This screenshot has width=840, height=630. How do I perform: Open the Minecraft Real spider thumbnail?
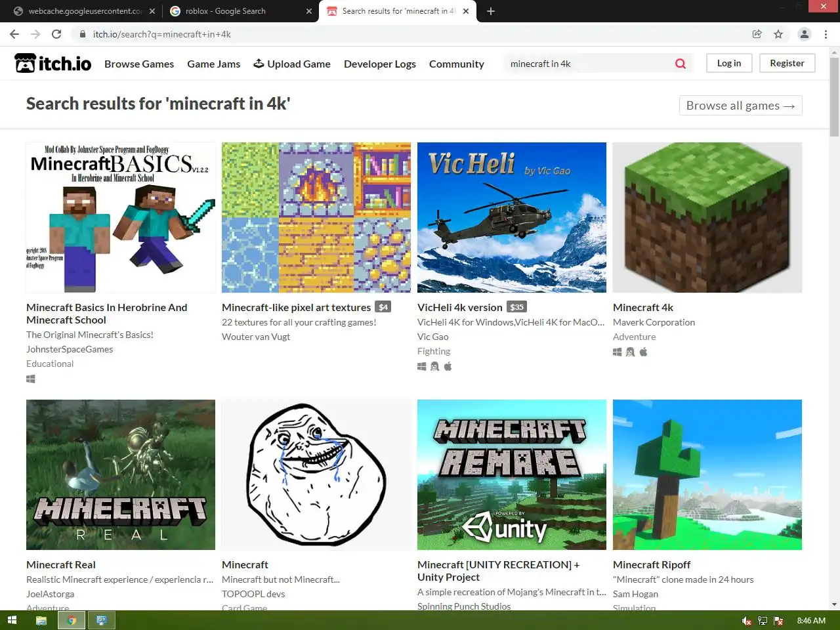[x=121, y=474]
